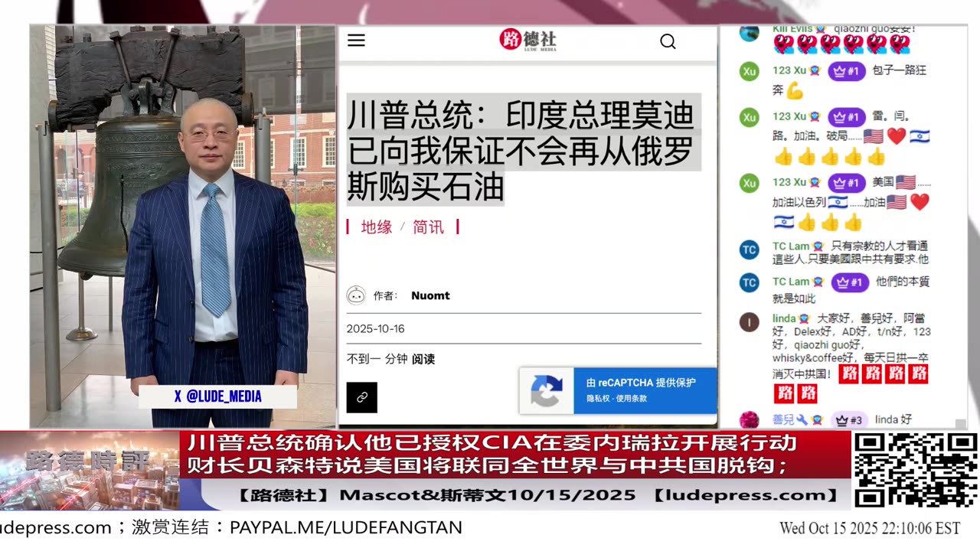The height and width of the screenshot is (551, 980).
Task: Click the ticker line 财长贝森特说美国
Action: point(488,465)
